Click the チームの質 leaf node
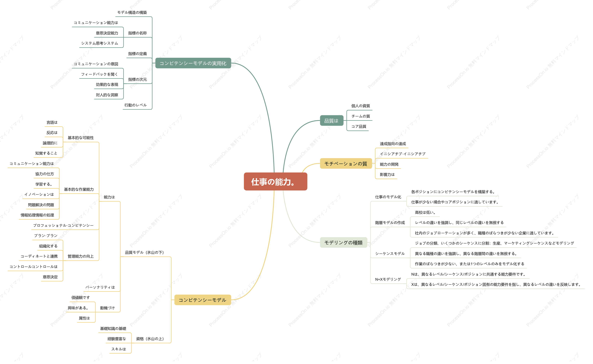593x364 pixels. (360, 116)
